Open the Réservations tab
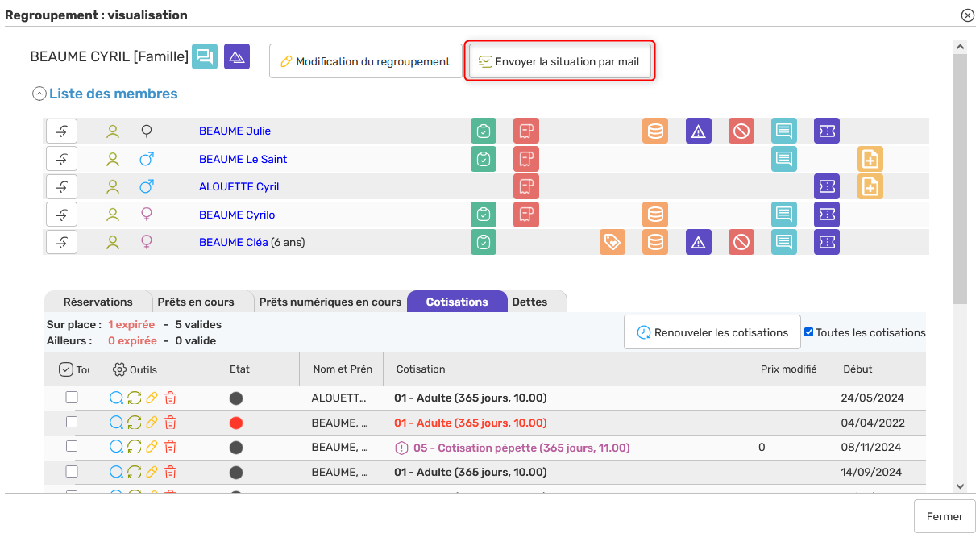This screenshot has height=538, width=980. coord(98,301)
